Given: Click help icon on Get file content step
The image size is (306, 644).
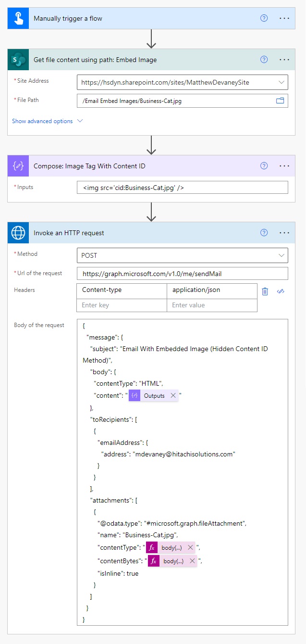Looking at the screenshot, I should tap(264, 60).
